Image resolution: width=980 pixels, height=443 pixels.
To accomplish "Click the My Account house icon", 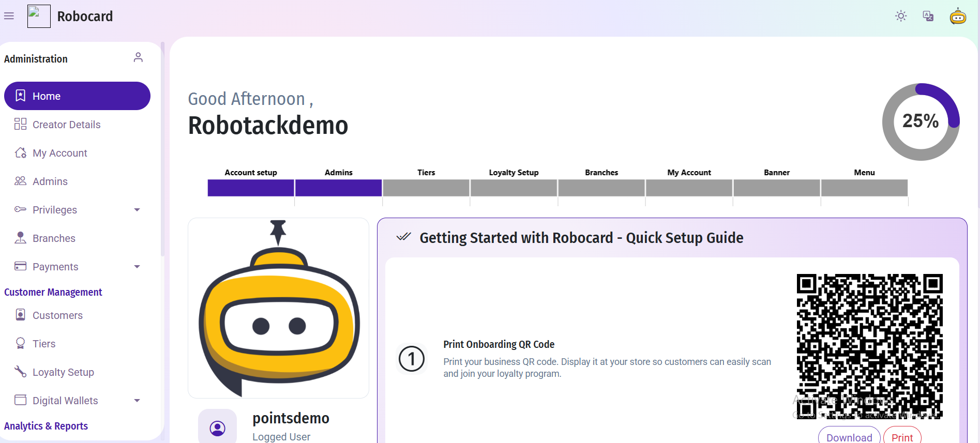I will pos(21,152).
